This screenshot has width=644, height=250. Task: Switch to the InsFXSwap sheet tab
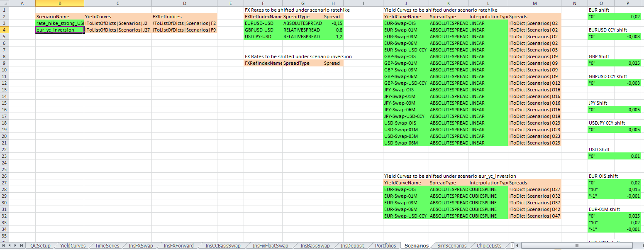[140, 246]
